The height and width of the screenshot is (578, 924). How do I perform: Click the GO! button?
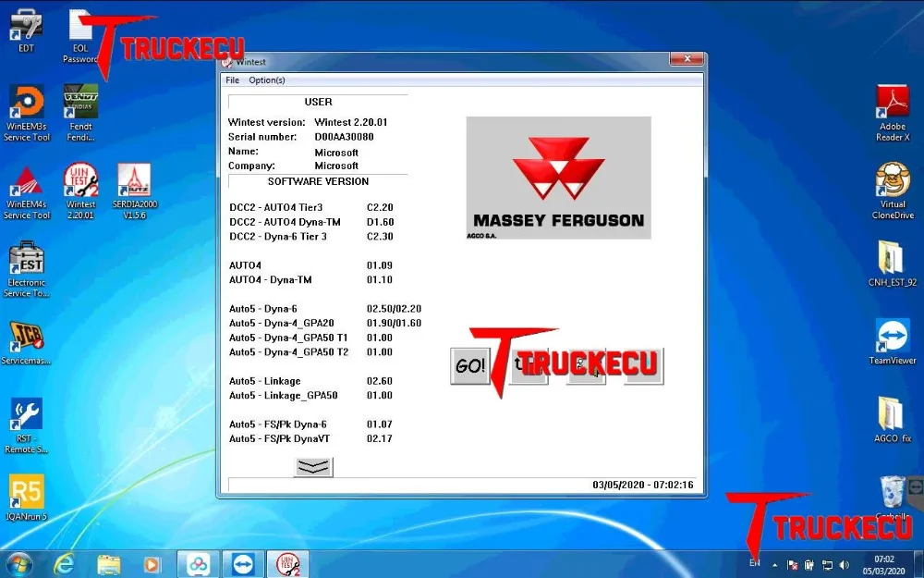tap(469, 366)
